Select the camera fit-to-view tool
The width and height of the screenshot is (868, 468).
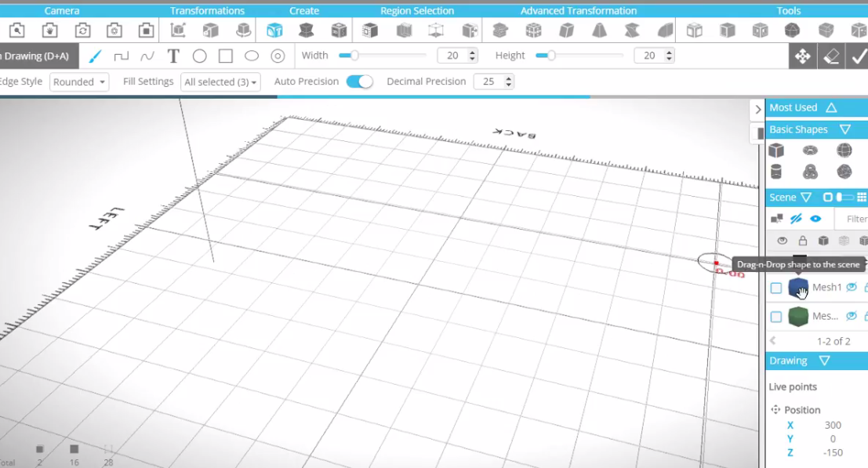pos(146,31)
